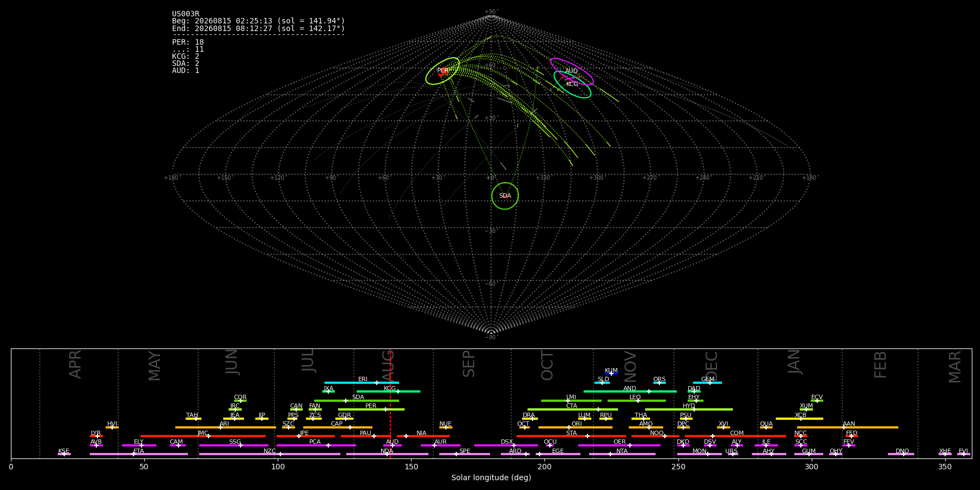This screenshot has width=980, height=490.
Task: Select the ORI shower bar
Action: click(x=575, y=427)
